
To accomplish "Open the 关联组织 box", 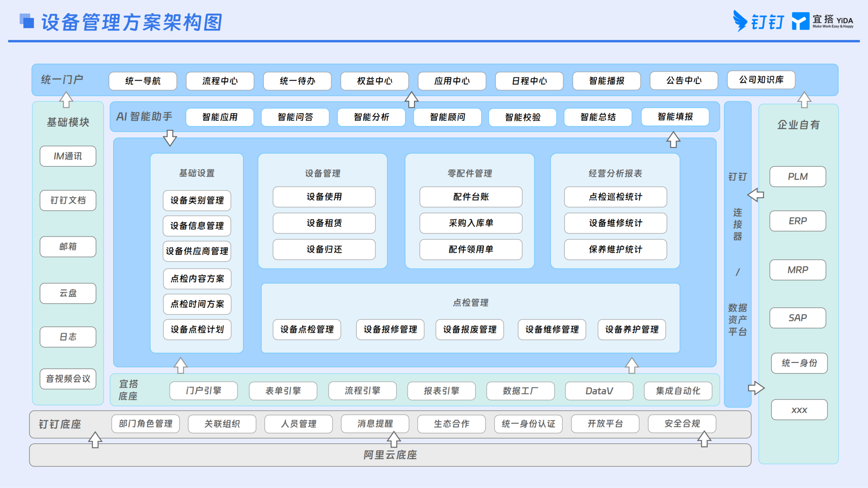I will (222, 424).
